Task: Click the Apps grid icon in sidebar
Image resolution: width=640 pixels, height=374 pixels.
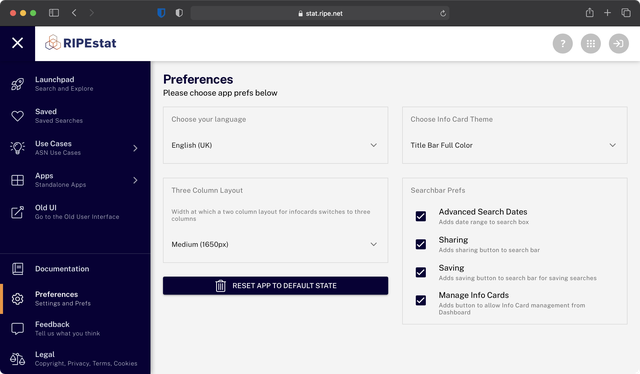Action: pos(18,180)
